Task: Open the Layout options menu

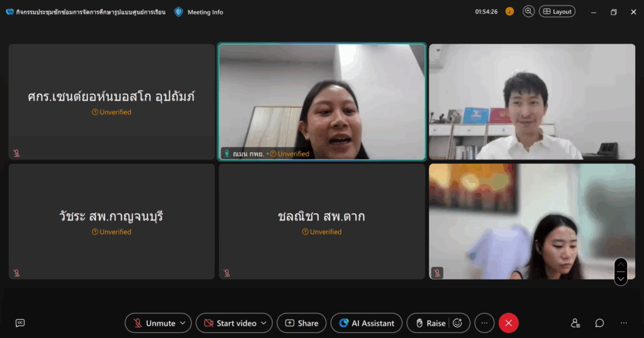Action: [557, 11]
